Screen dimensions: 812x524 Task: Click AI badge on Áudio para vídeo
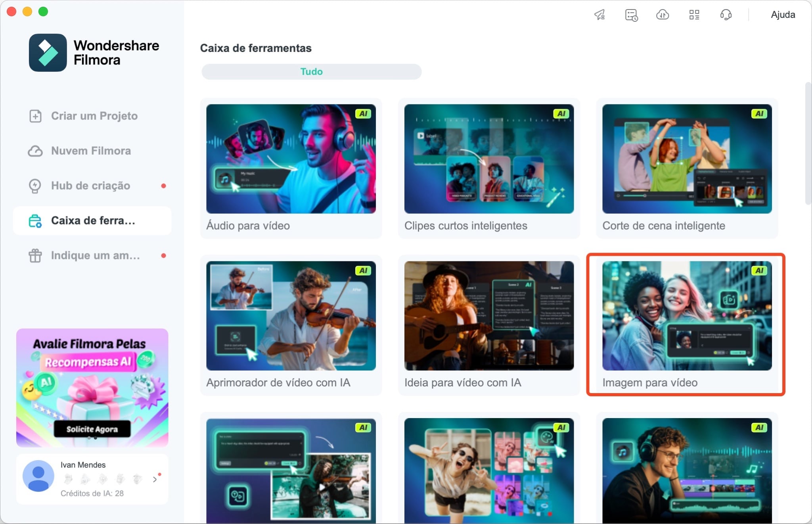363,114
